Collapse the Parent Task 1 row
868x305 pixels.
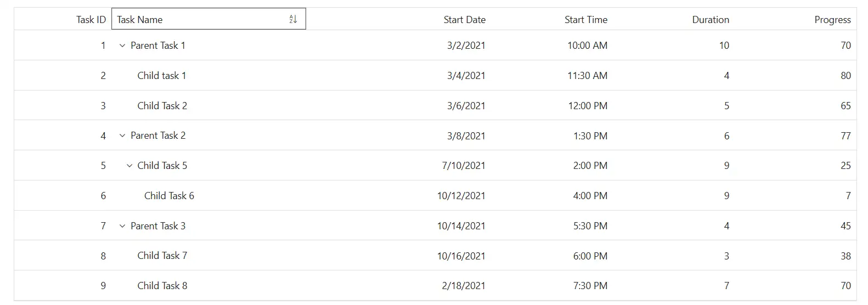122,46
